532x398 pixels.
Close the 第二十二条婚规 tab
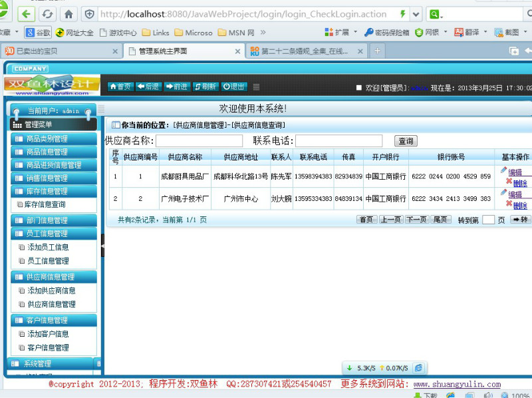(x=360, y=51)
